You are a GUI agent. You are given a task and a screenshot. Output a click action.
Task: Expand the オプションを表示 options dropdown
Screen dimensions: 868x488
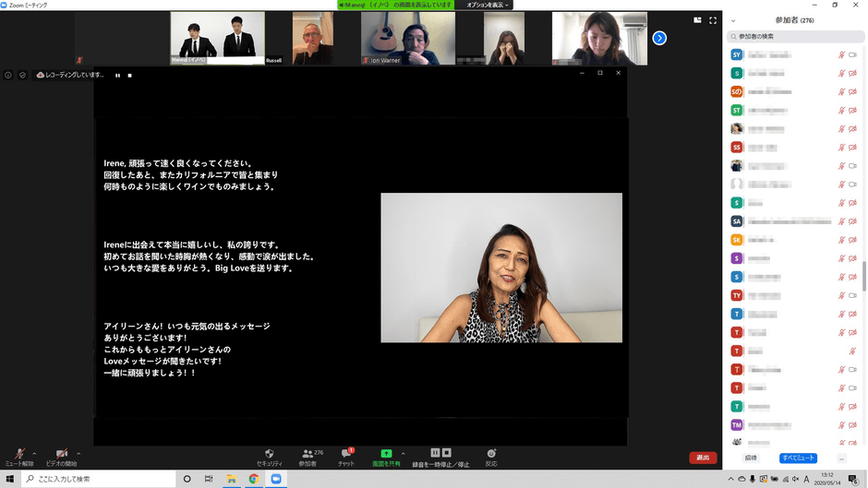click(x=488, y=5)
